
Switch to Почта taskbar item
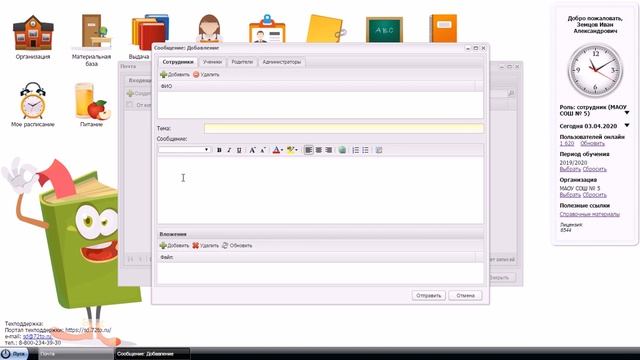click(x=76, y=354)
